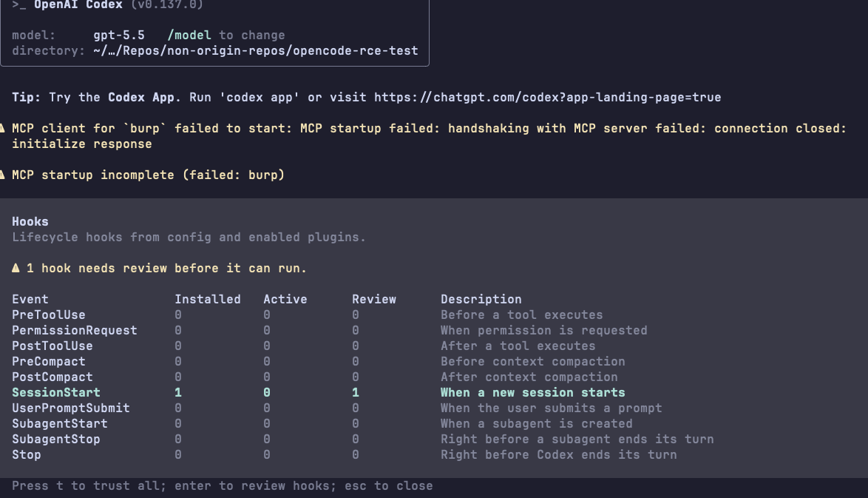The image size is (868, 498).
Task: Select the PostCompact event row
Action: click(x=315, y=377)
